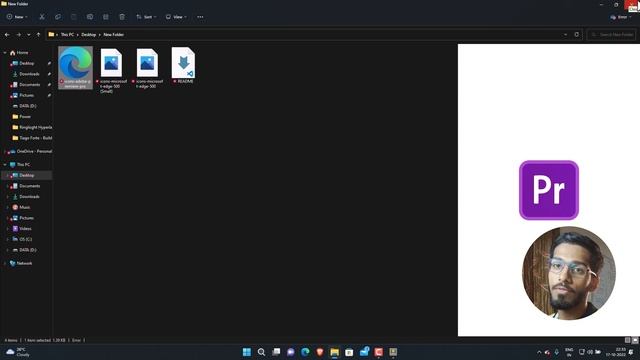
Task: Open the View dropdown
Action: 176,17
